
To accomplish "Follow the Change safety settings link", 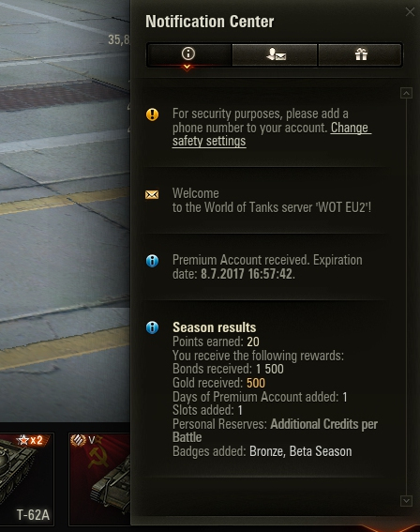I will 272,134.
